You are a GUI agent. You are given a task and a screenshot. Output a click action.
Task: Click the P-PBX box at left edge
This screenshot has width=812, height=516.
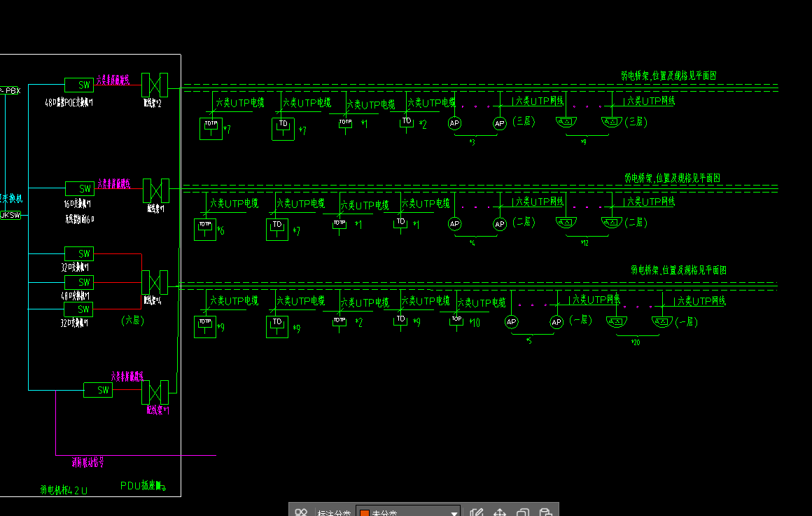tap(10, 90)
